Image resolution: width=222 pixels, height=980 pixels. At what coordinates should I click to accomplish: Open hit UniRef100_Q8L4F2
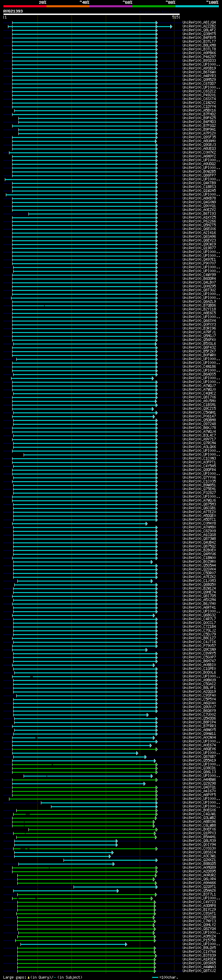[199, 30]
